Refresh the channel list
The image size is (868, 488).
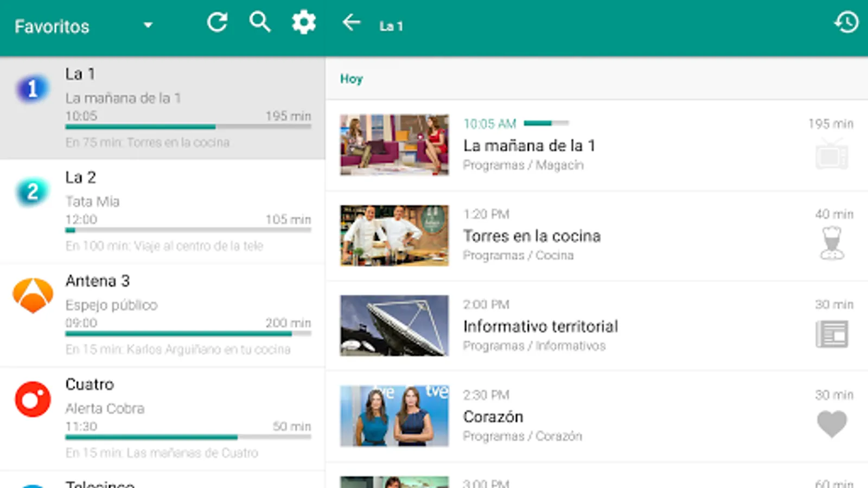click(x=217, y=23)
